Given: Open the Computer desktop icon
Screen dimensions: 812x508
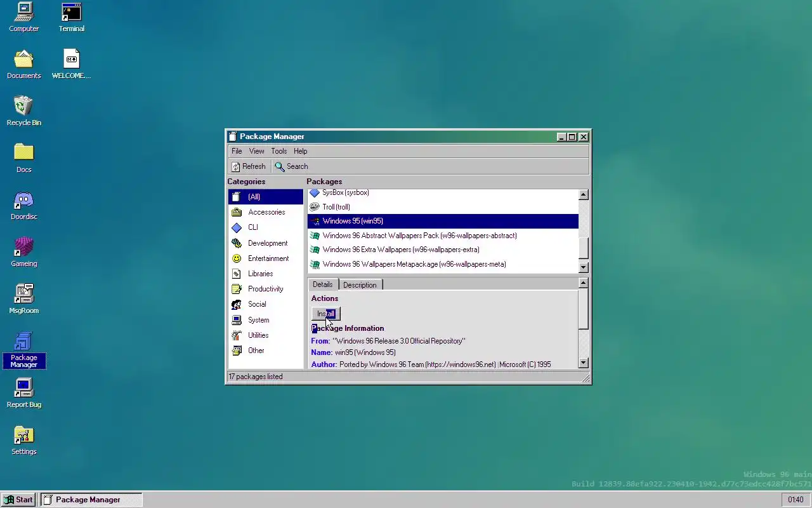Looking at the screenshot, I should click(23, 17).
